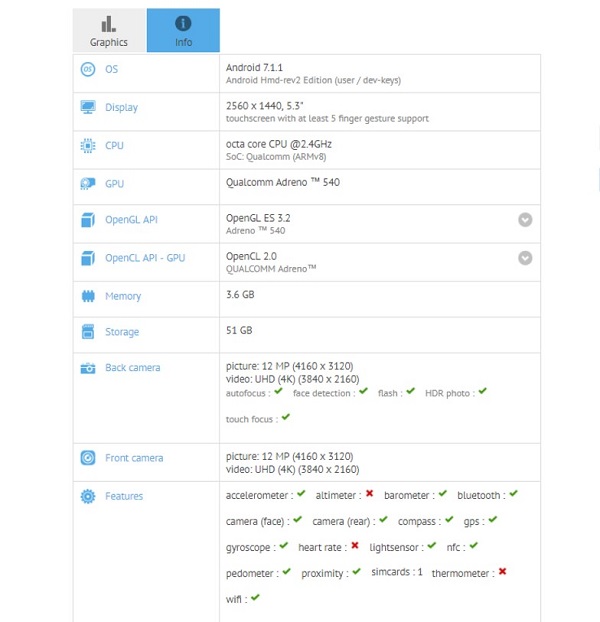The height and width of the screenshot is (622, 600).
Task: Click the pedometer check mark
Action: [x=287, y=571]
